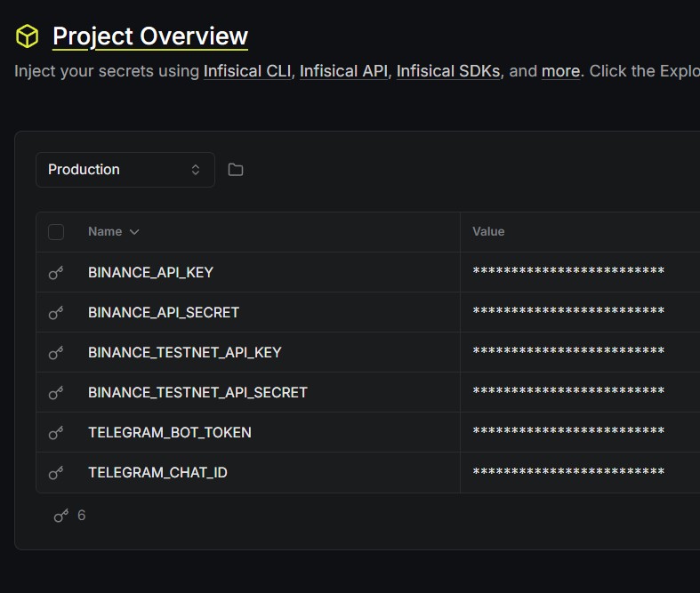Screen dimensions: 700x593
Task: Reveal the masked BINANCE_API_SECRET value
Action: pyautogui.click(x=568, y=310)
